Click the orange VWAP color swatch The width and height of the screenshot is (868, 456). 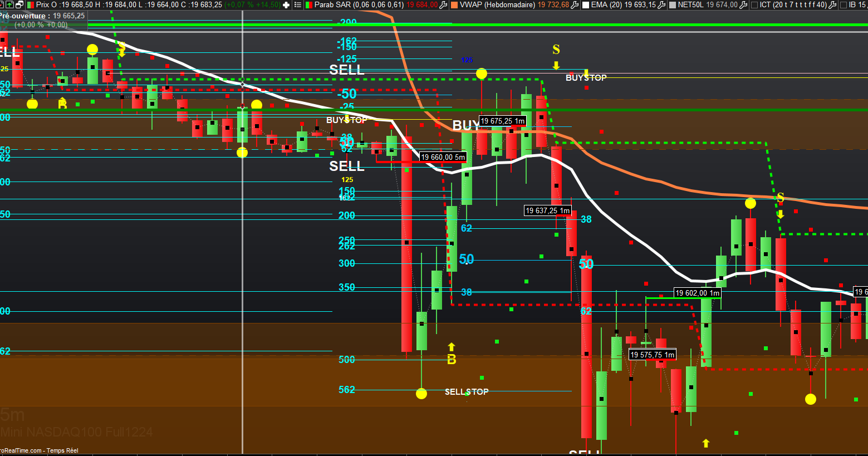tap(454, 4)
